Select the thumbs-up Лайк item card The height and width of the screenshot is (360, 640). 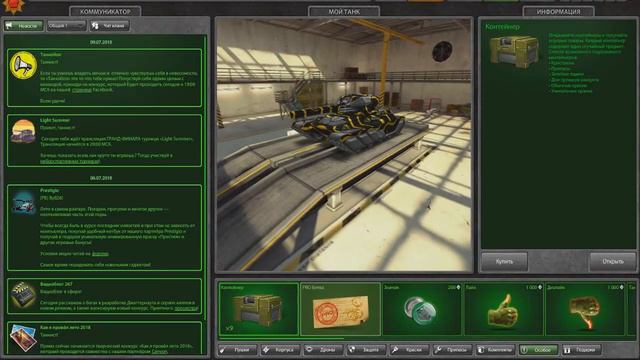[x=504, y=309]
